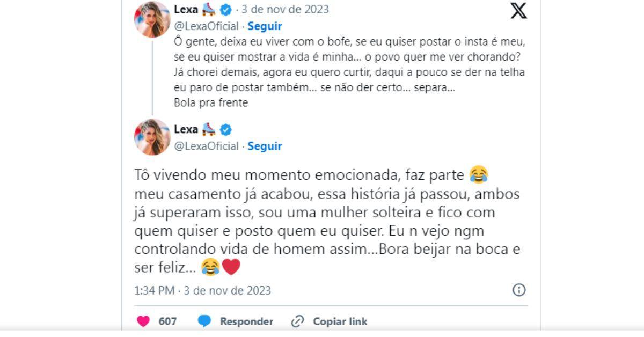The image size is (644, 337).
Task: Click Seguir link in the top tweet
Action: point(265,26)
